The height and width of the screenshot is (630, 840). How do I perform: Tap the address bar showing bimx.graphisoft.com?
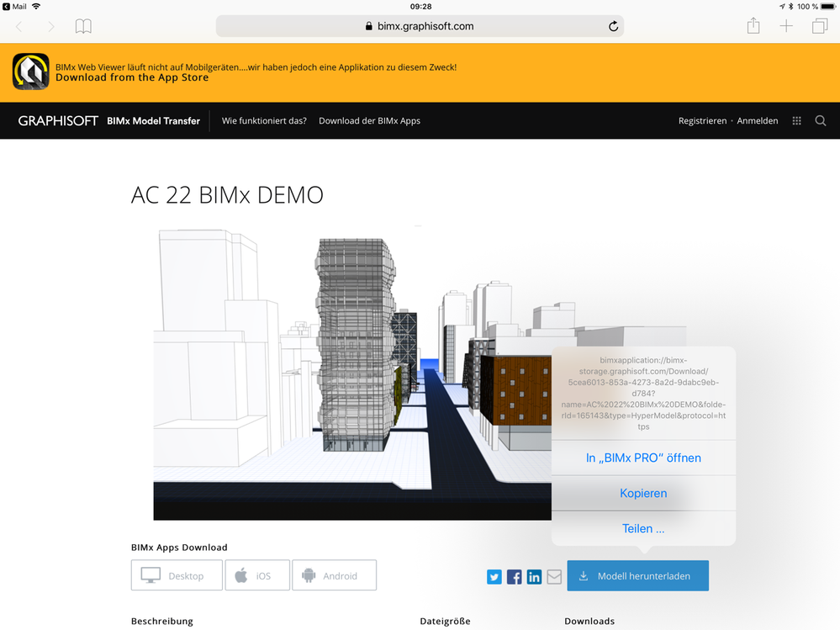click(x=420, y=26)
